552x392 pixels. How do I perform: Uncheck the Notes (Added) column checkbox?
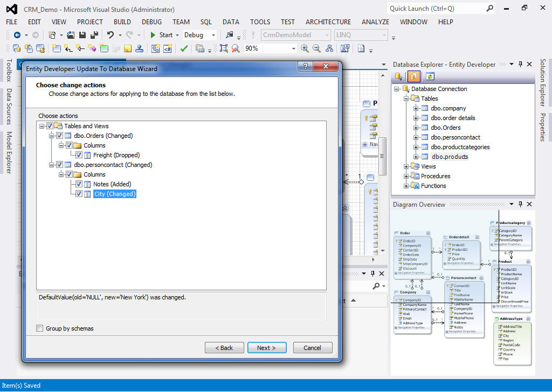(79, 184)
